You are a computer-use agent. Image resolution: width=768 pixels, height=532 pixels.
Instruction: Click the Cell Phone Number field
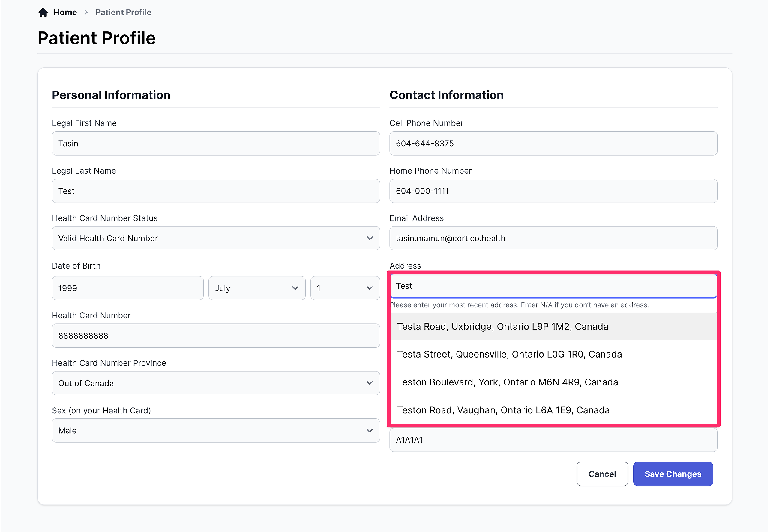point(553,143)
